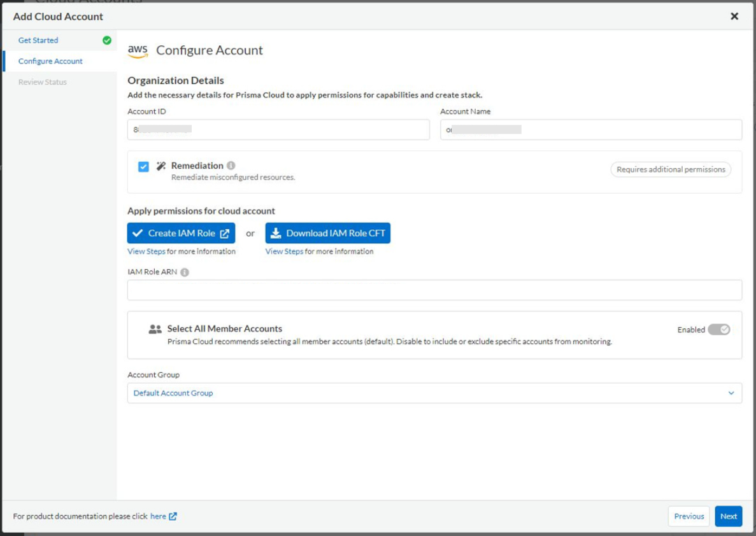Click the member accounts people icon
Image resolution: width=756 pixels, height=536 pixels.
click(155, 329)
